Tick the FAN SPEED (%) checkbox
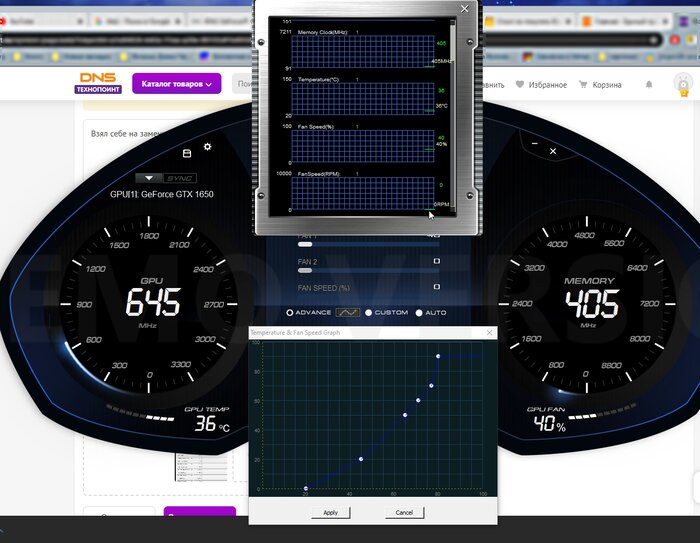 [x=437, y=287]
